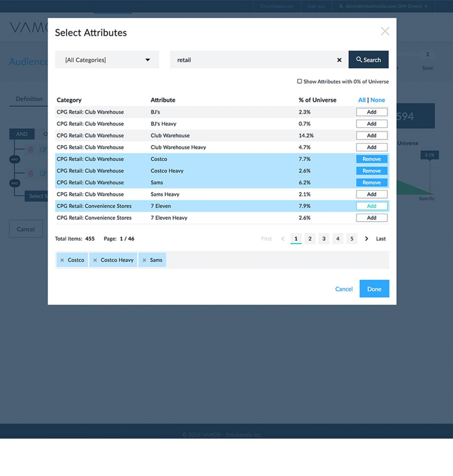
Task: Click the Category column header
Action: coord(69,100)
